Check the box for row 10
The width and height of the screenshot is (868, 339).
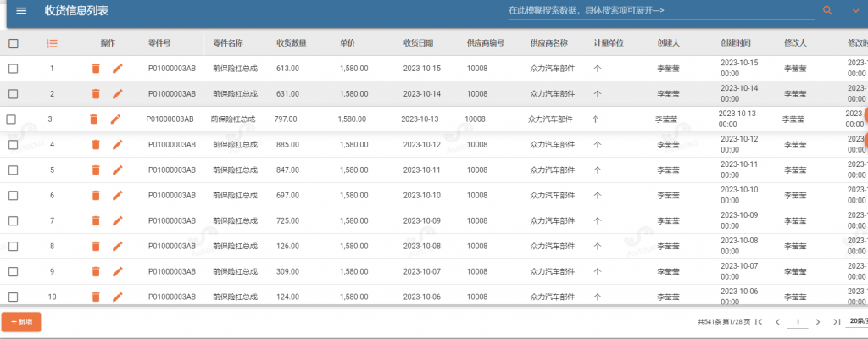click(x=14, y=297)
